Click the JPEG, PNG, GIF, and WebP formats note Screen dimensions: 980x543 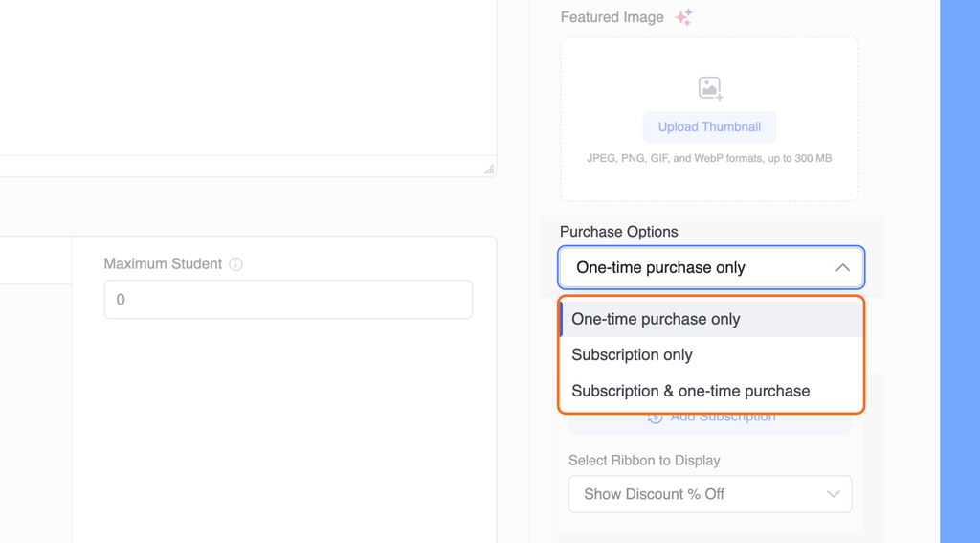(x=709, y=158)
